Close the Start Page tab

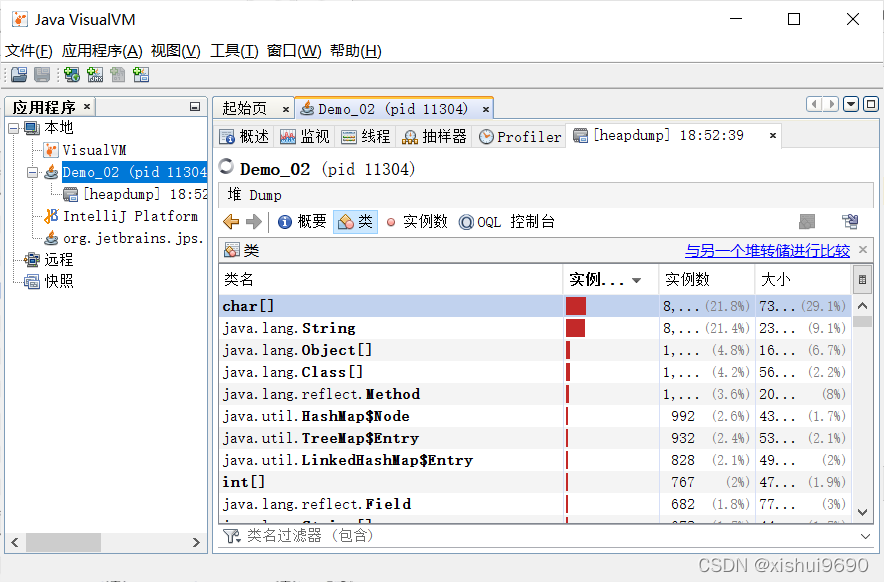[285, 109]
